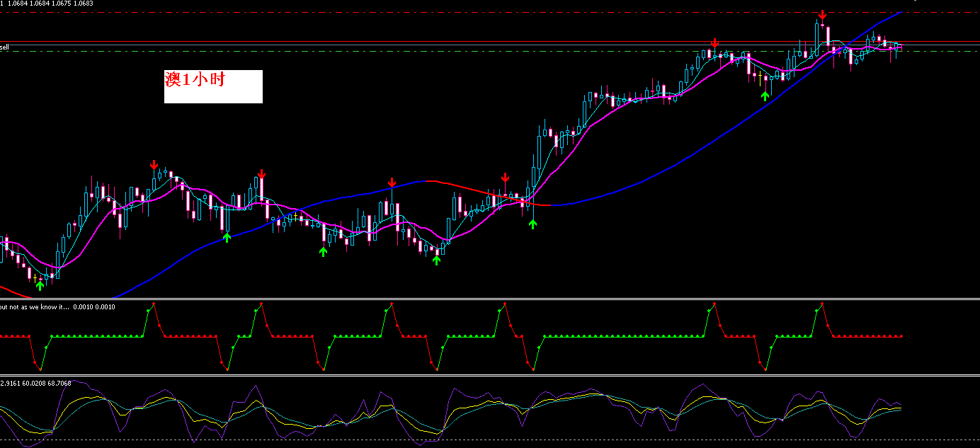Image resolution: width=980 pixels, height=448 pixels.
Task: Select the green buy arrow below the lowest candle
Action: click(40, 285)
